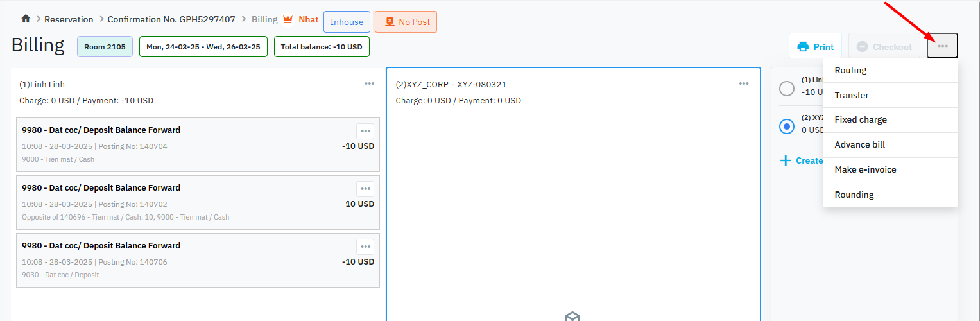Choose Advance bill menu entry
980x321 pixels.
[x=891, y=144]
